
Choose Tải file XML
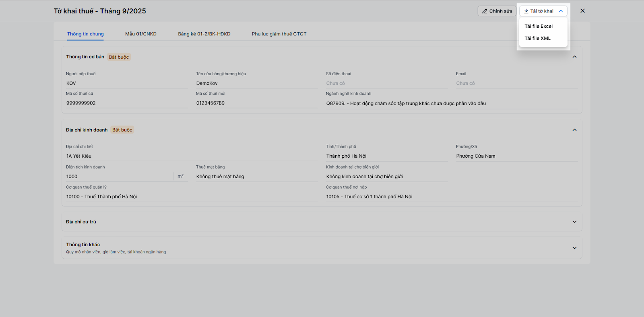[x=537, y=38]
